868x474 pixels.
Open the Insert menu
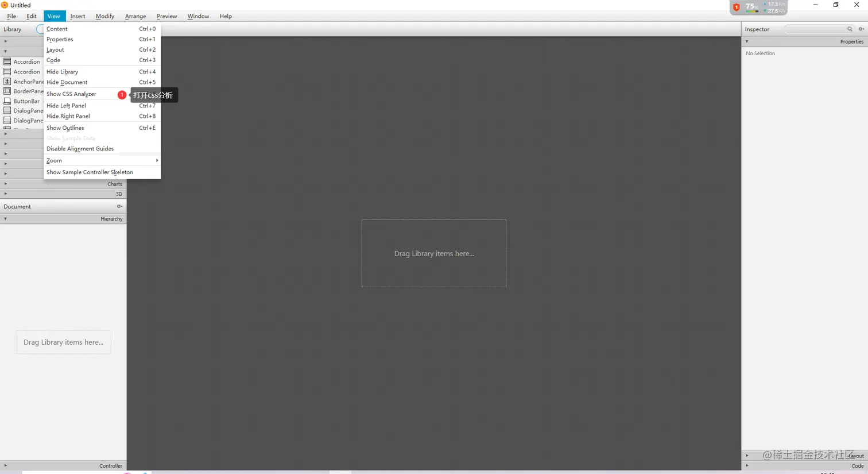click(x=77, y=16)
